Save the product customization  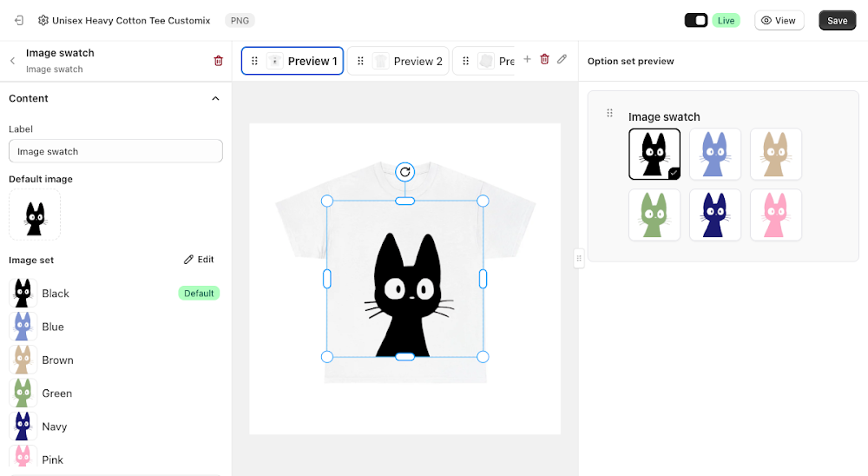837,21
